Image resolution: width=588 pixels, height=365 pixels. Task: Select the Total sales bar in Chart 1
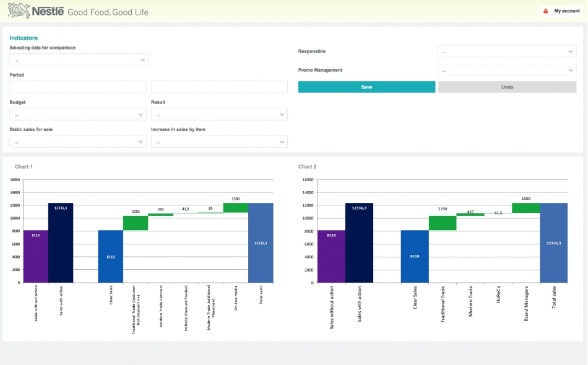tap(261, 243)
